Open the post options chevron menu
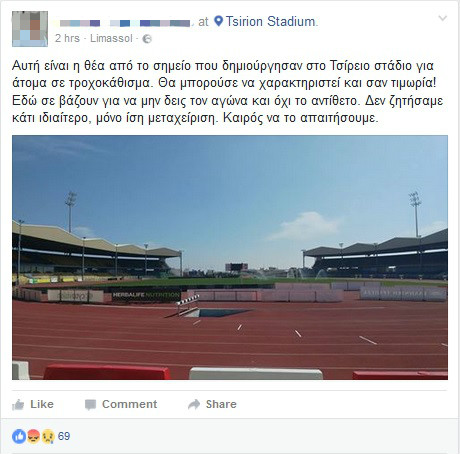Viewport: 460px width, 454px height. coord(442,18)
